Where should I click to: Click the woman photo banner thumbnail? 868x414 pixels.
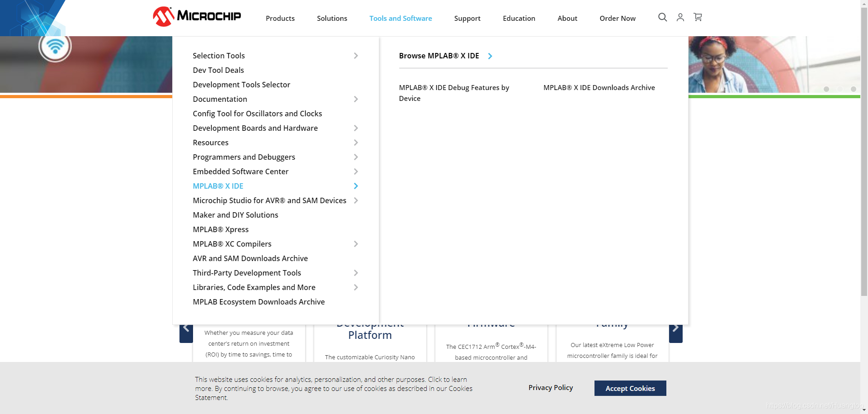click(x=774, y=64)
